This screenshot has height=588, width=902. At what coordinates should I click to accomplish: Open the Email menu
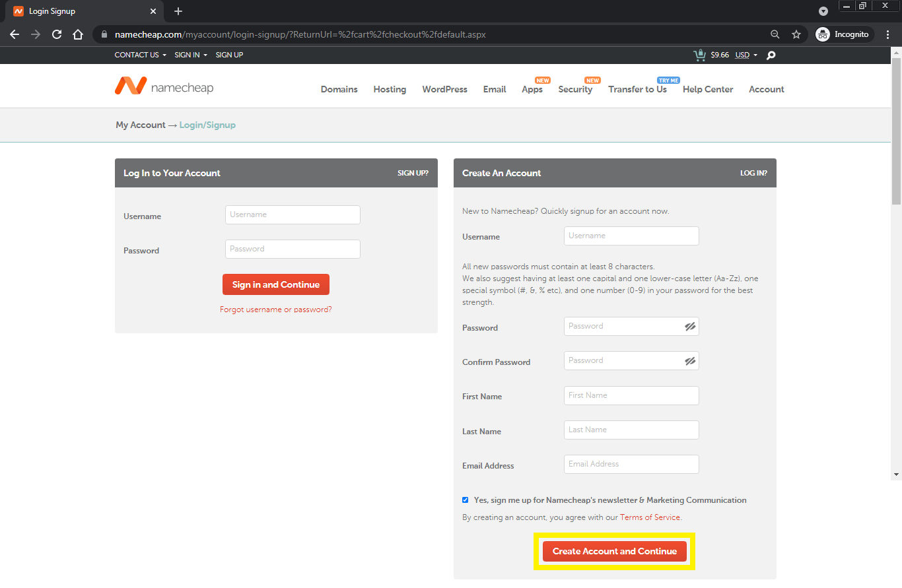(495, 89)
